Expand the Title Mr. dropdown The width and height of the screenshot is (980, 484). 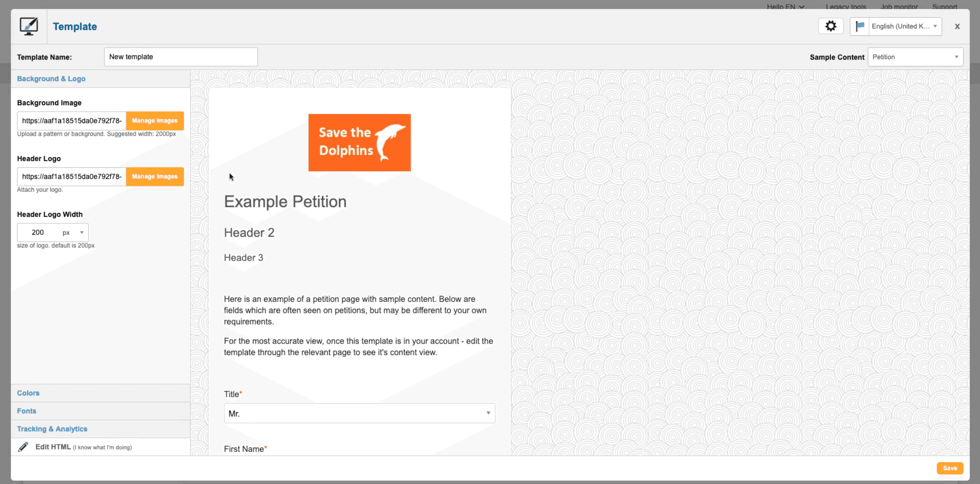click(359, 413)
